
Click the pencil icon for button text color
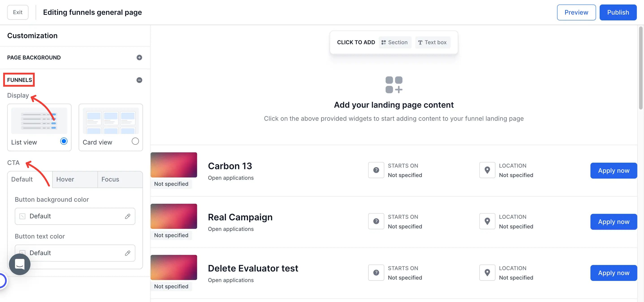click(128, 253)
